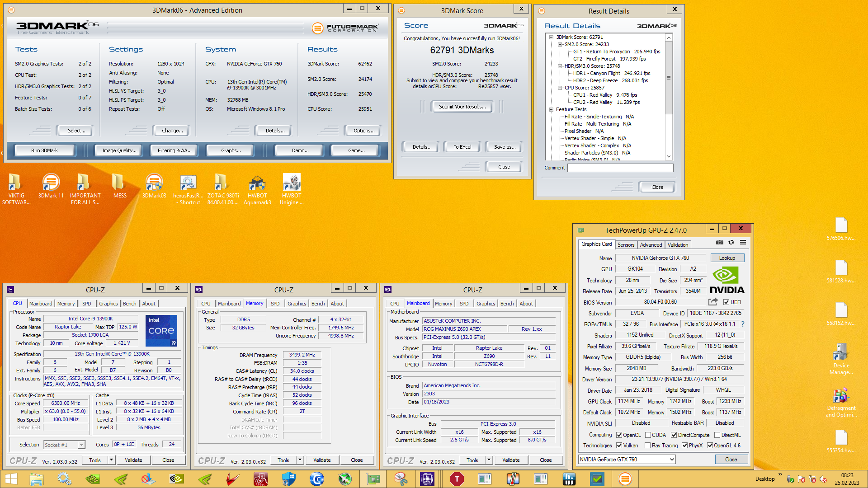Select the ZOTAC 980Ti desktop folder
The width and height of the screenshot is (868, 488).
[223, 189]
